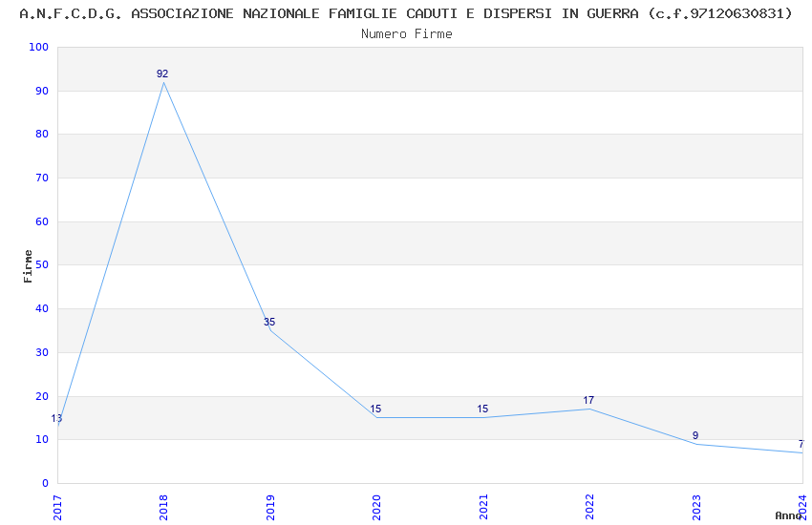Screen dimensions: 812x525
Task: Click the y-axis value 20
Action: click(42, 397)
